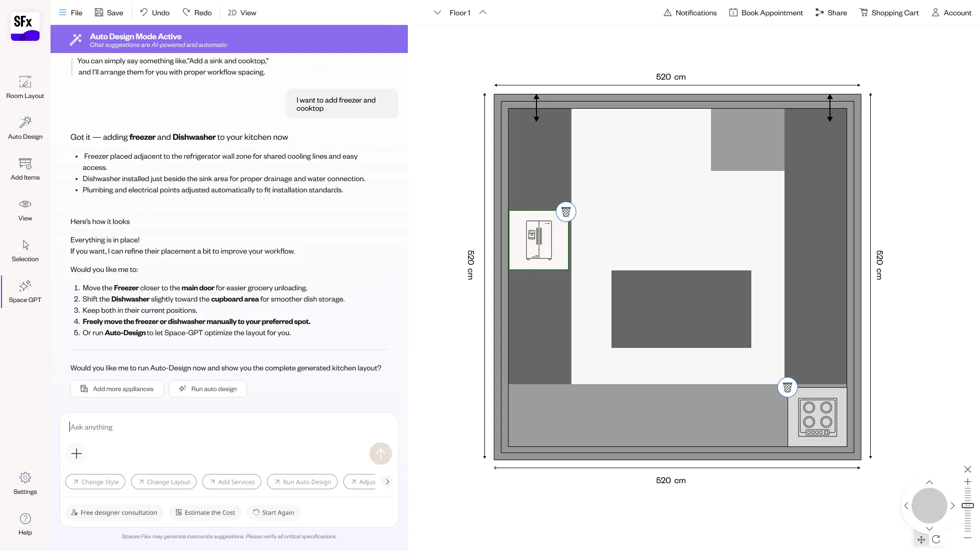This screenshot has width=980, height=551.
Task: Click the top 520 cm dimension label
Action: tap(671, 77)
